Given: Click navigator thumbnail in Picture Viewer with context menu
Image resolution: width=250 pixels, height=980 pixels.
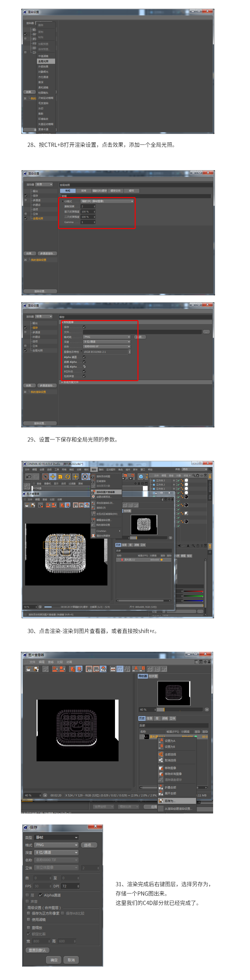Looking at the screenshot, I should click(x=174, y=693).
